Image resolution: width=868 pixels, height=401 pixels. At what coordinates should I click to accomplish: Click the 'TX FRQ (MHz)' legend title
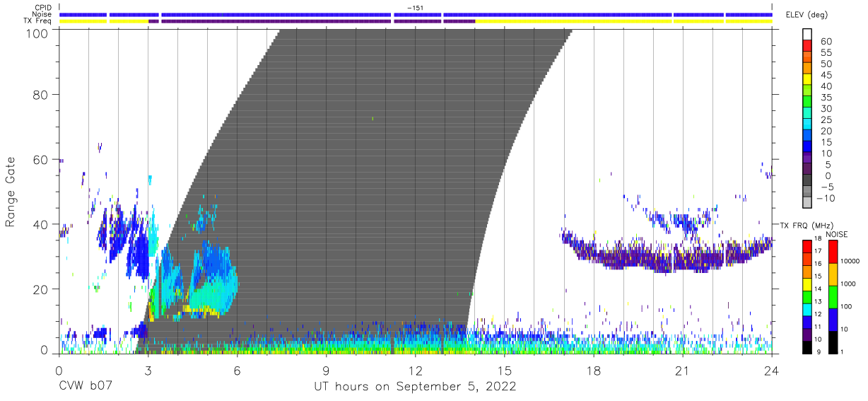click(x=805, y=225)
